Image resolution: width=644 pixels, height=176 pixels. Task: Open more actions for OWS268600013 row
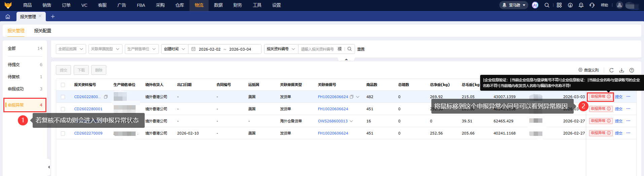[x=628, y=121]
